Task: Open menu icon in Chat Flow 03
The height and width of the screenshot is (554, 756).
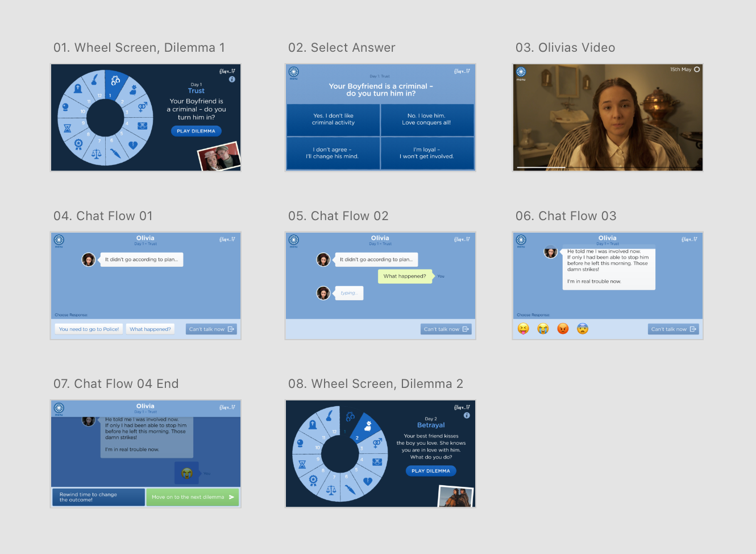Action: [x=521, y=241]
